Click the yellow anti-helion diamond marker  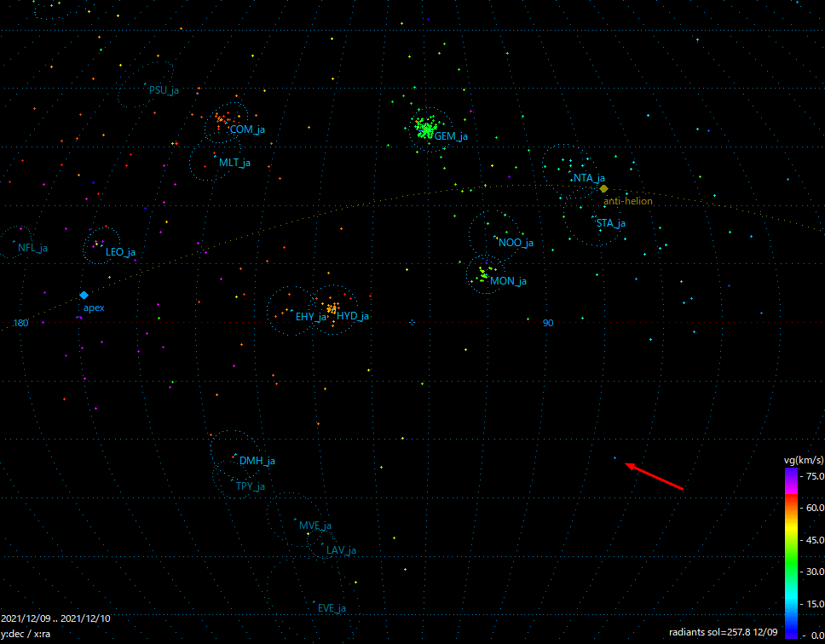click(x=603, y=187)
